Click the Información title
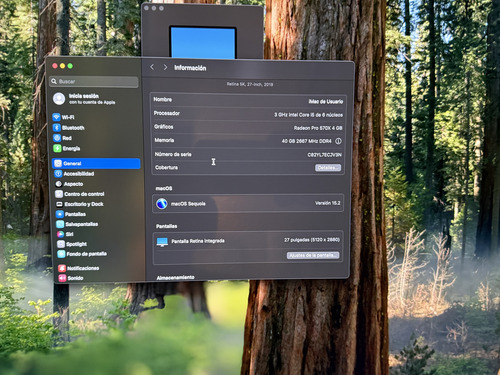 [x=190, y=68]
